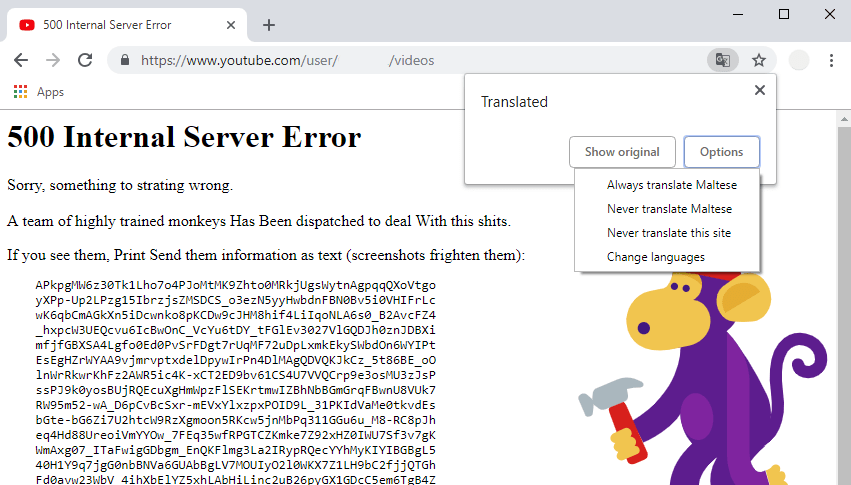
Task: Click the highly trained monkeys sentence
Action: [x=259, y=221]
